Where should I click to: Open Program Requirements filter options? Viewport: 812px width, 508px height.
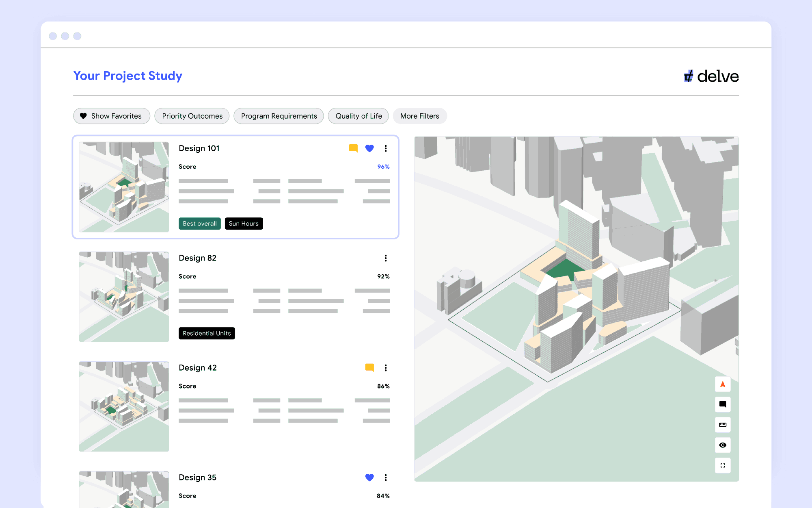tap(279, 115)
